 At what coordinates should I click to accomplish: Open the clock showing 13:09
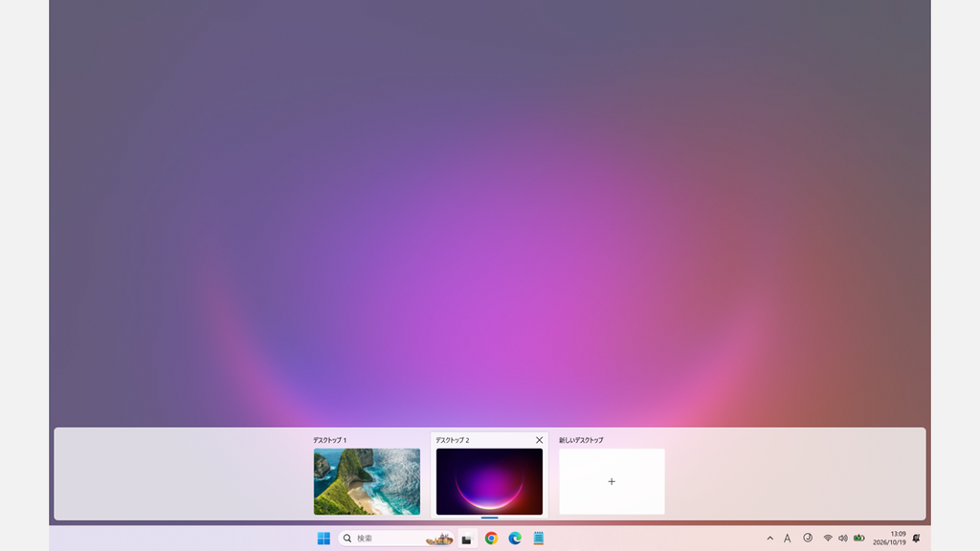click(x=889, y=538)
